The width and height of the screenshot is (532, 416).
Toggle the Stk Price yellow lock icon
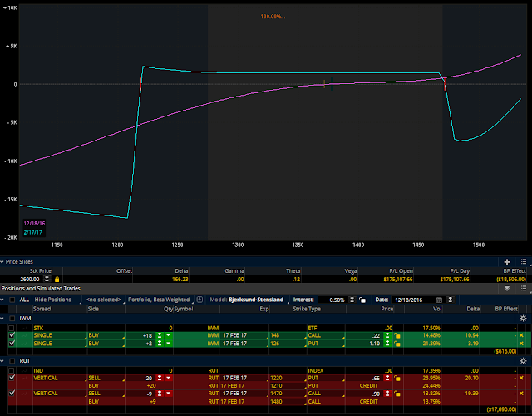tap(57, 280)
